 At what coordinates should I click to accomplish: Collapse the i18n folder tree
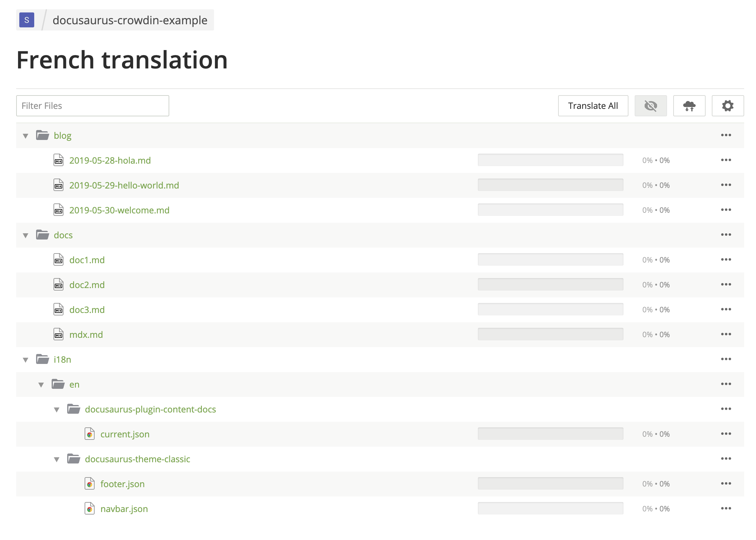point(26,359)
